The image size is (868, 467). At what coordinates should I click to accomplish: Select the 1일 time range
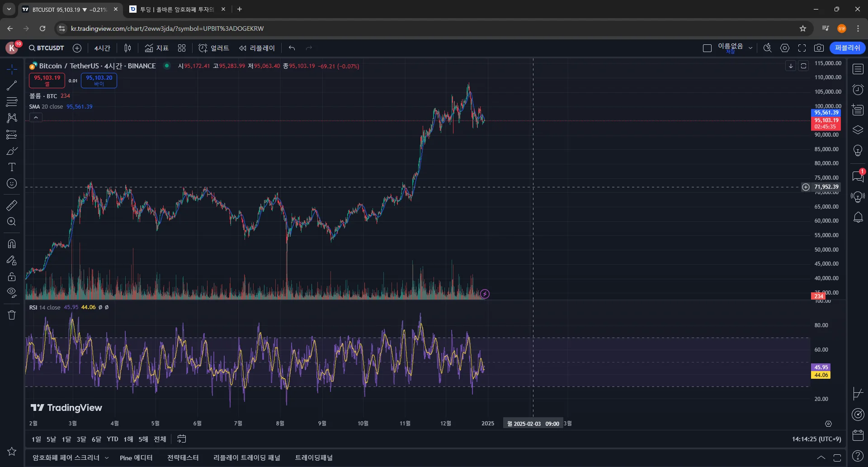click(36, 439)
